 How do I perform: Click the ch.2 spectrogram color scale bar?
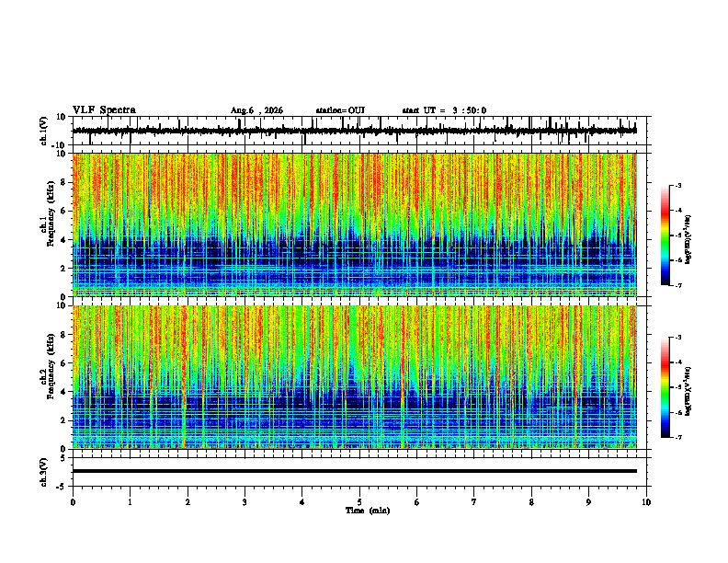click(x=665, y=387)
